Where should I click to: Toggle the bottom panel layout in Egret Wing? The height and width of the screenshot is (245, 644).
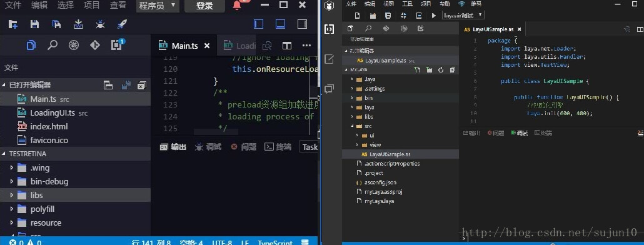pos(281,24)
